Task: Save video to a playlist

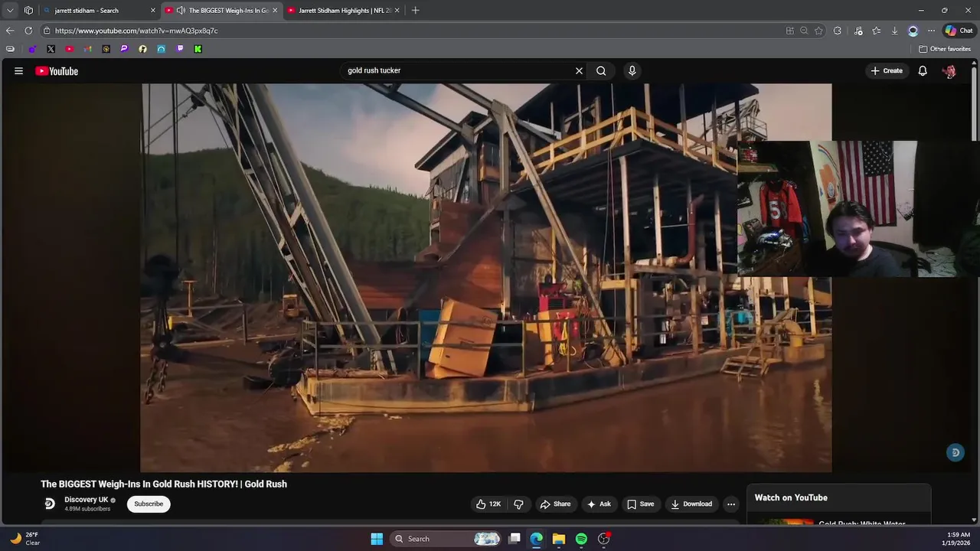Action: tap(641, 504)
